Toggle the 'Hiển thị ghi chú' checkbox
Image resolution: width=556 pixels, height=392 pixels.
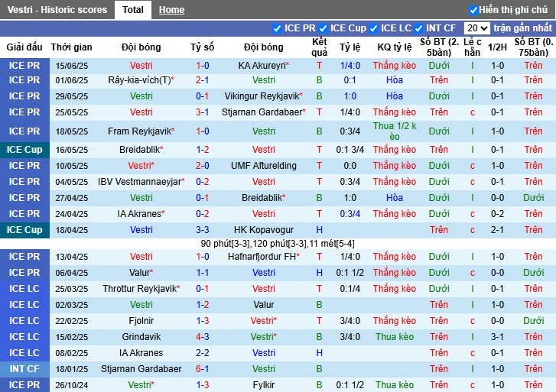tap(473, 10)
